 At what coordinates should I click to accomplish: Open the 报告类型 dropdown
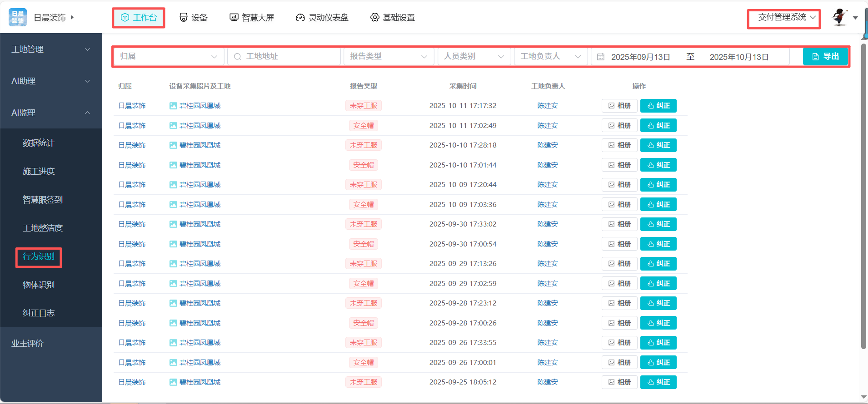click(x=388, y=56)
